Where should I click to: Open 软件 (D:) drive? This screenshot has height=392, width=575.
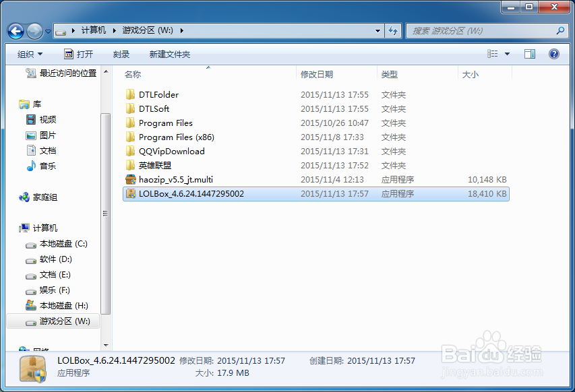[49, 259]
